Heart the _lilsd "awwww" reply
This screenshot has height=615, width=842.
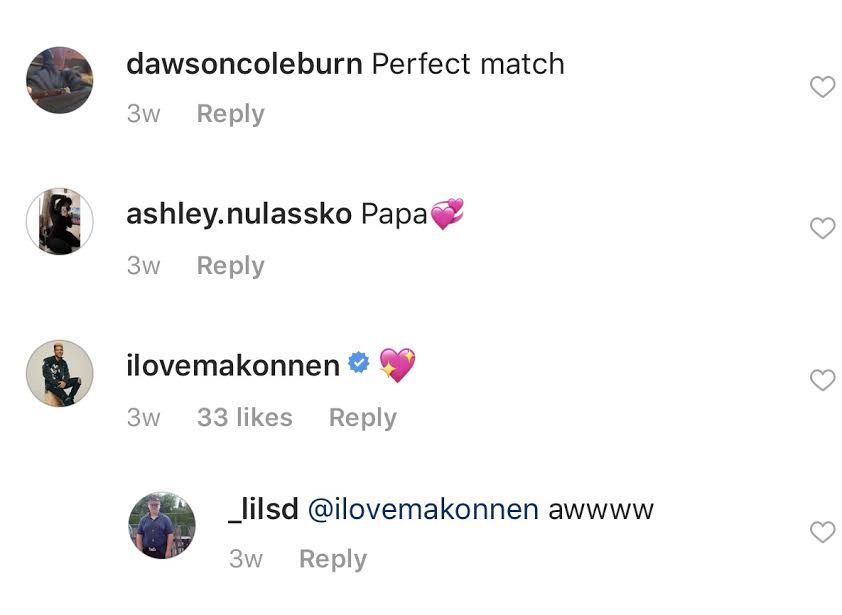(822, 533)
